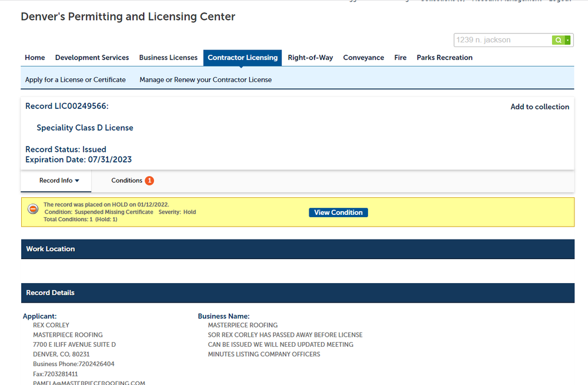This screenshot has width=588, height=385.
Task: Click Manage or Renew your Contractor License
Action: click(205, 79)
